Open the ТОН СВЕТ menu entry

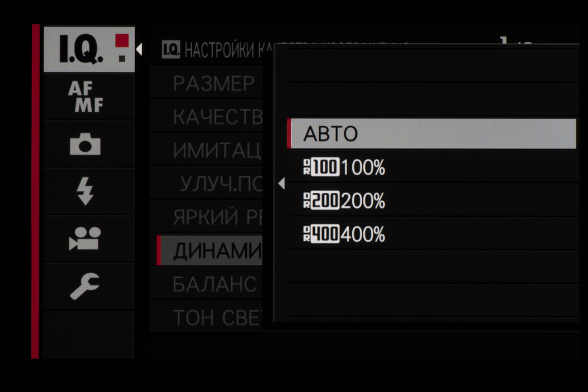(x=216, y=318)
